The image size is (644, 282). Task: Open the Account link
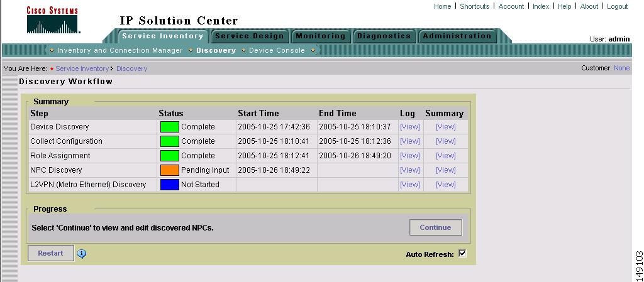(x=511, y=6)
